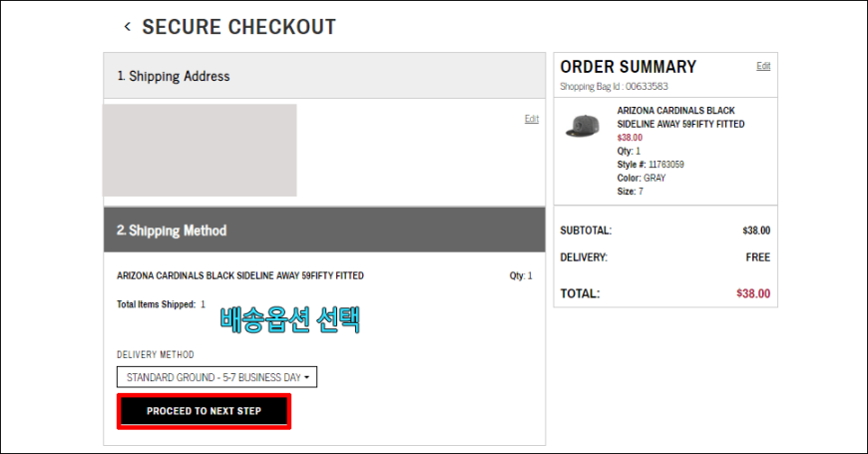Click the Shopping Bag Id number
The width and height of the screenshot is (868, 454).
click(x=647, y=87)
